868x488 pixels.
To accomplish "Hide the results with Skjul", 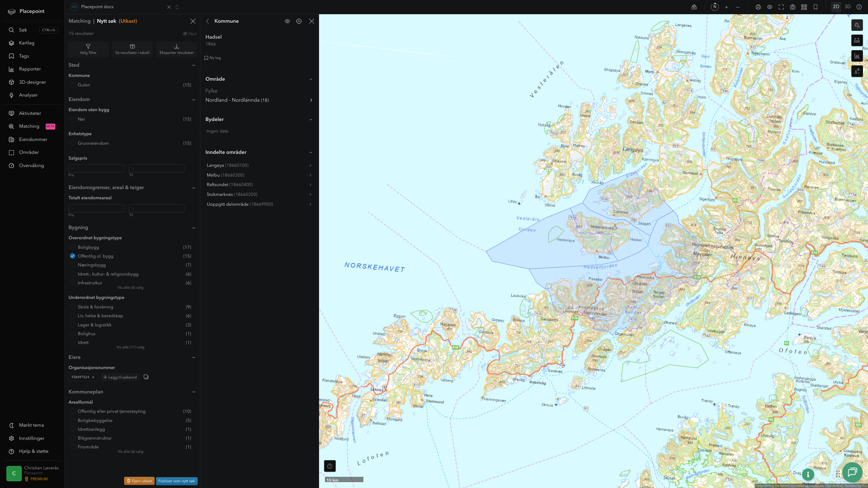I will tap(190, 34).
